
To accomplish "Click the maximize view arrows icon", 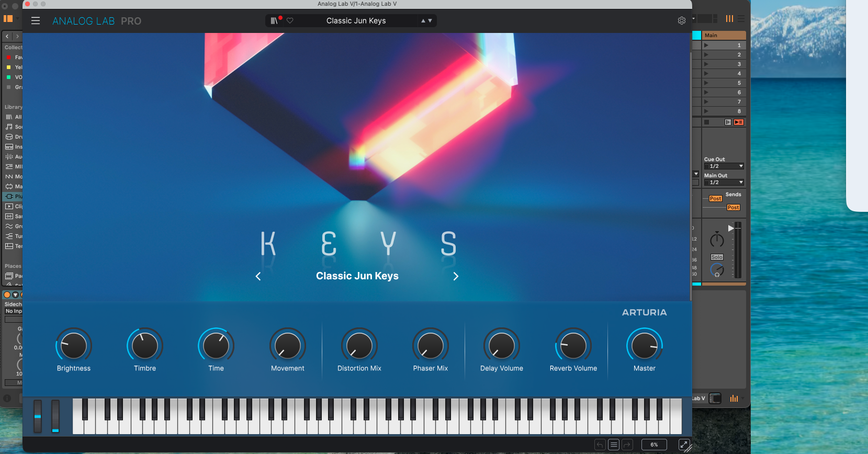I will [684, 445].
